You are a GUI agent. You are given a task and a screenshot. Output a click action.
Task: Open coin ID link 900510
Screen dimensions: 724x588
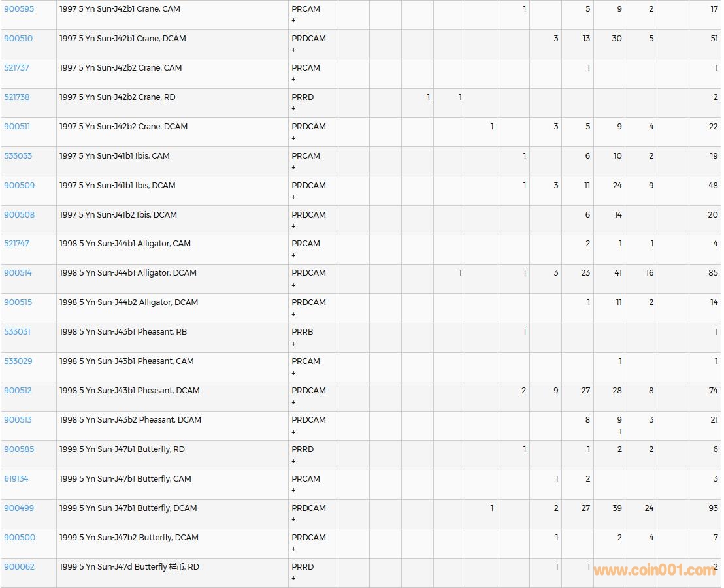coord(18,39)
